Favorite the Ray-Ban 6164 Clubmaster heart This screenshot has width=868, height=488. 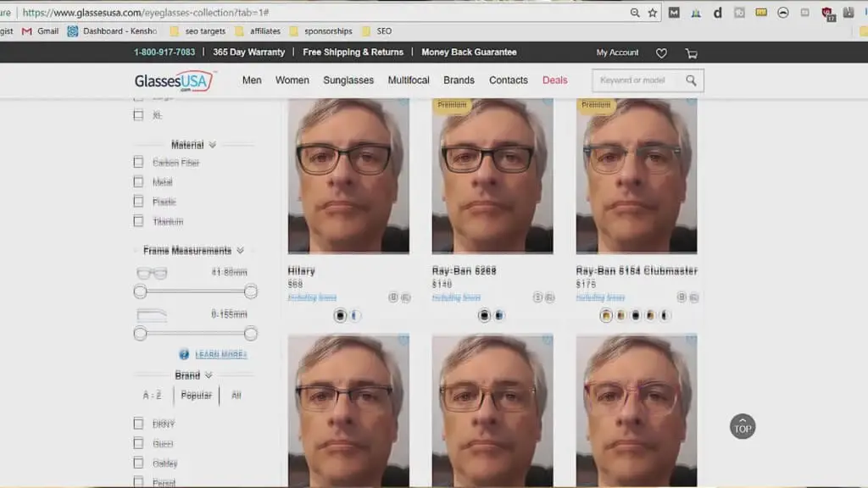pyautogui.click(x=691, y=103)
